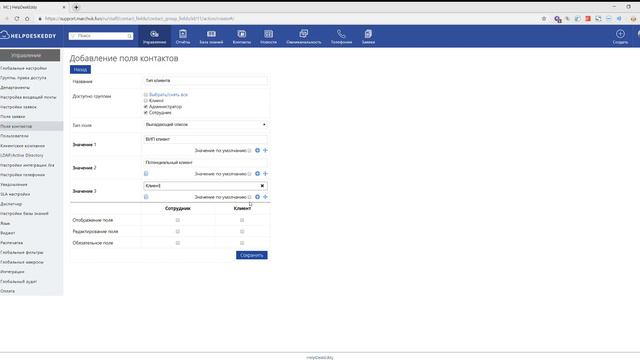Click the red browser extension icon
The height and width of the screenshot is (360, 640).
(588, 19)
